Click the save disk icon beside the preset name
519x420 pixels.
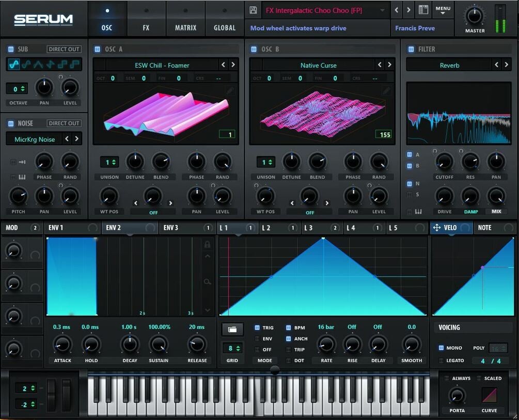coord(253,9)
